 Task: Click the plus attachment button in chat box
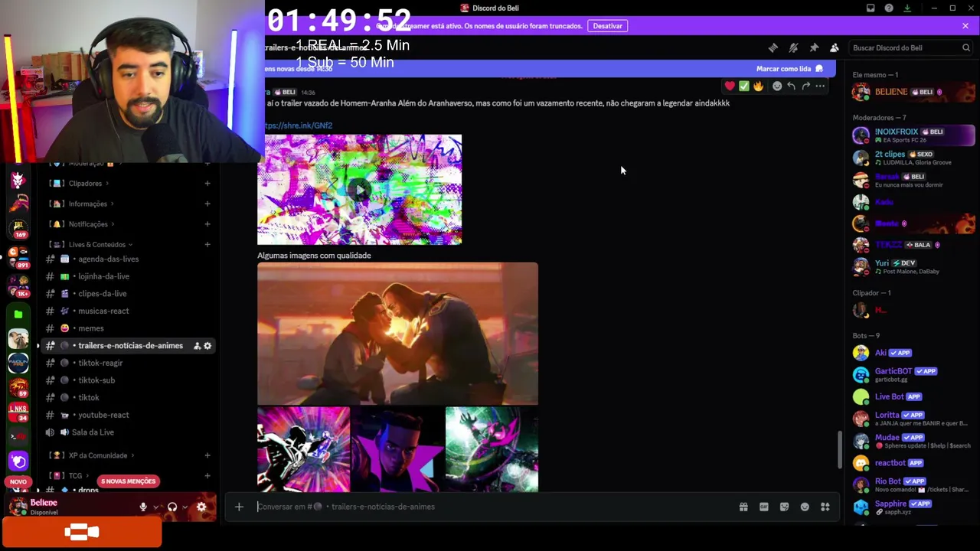[239, 507]
